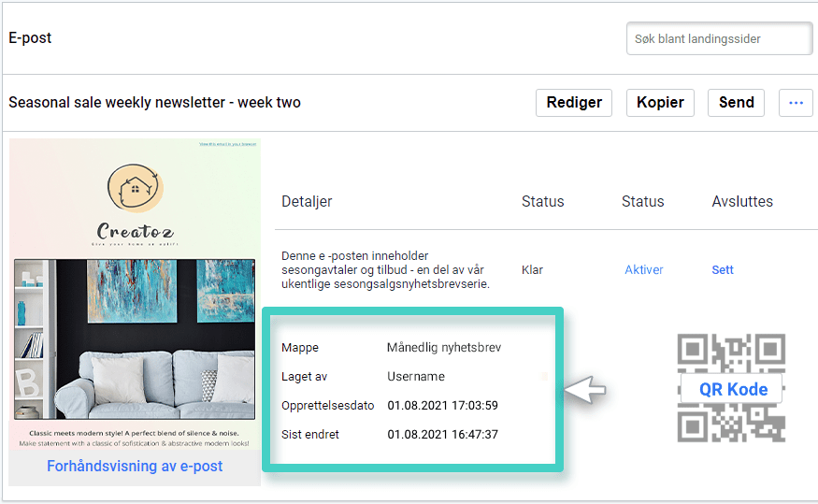This screenshot has width=818, height=504.
Task: Click the email description text under Detaljer
Action: [x=385, y=269]
